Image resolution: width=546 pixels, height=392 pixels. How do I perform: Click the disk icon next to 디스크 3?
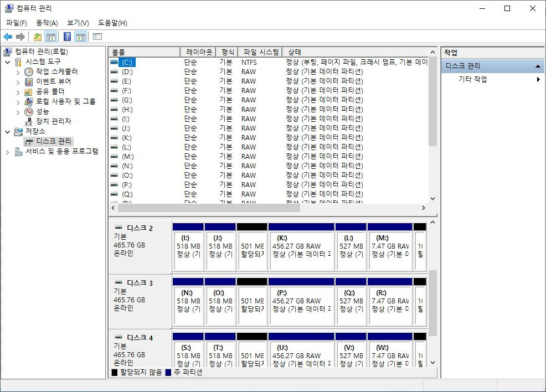click(119, 282)
